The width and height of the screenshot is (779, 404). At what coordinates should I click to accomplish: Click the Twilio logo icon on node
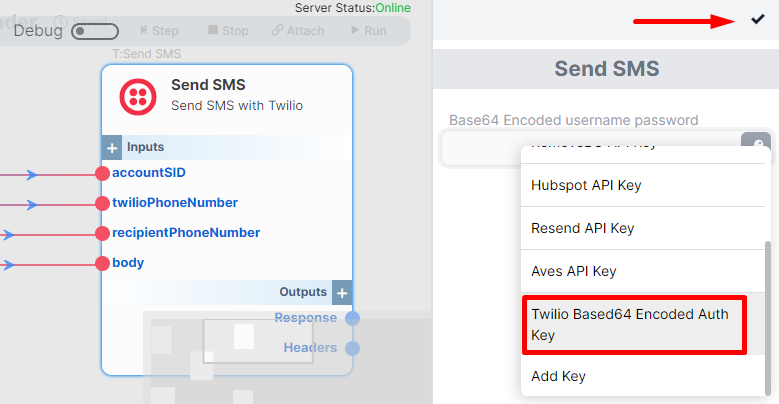click(x=138, y=97)
